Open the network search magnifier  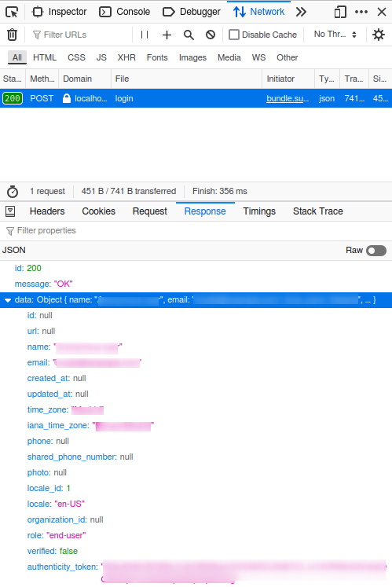189,35
